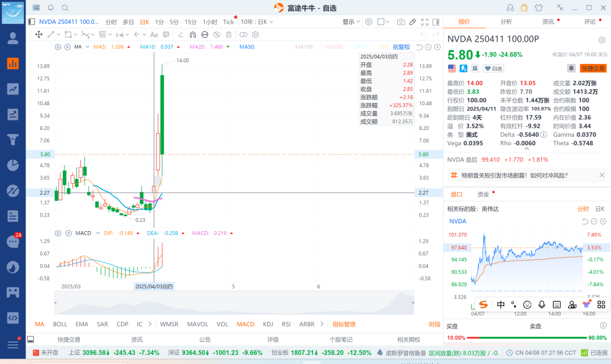Open the 显示 display dropdown
The image size is (611, 364).
point(351,22)
